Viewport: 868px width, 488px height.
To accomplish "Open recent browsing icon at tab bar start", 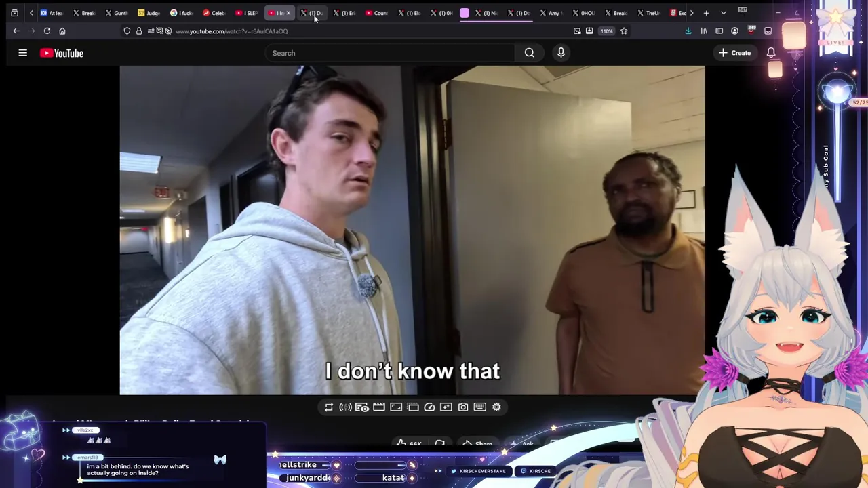I will (14, 13).
